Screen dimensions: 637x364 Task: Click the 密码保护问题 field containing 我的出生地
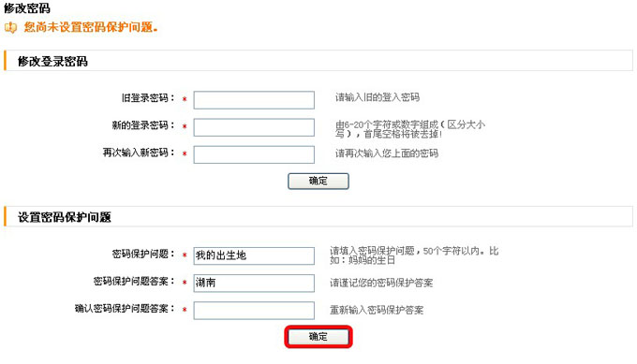pyautogui.click(x=254, y=255)
